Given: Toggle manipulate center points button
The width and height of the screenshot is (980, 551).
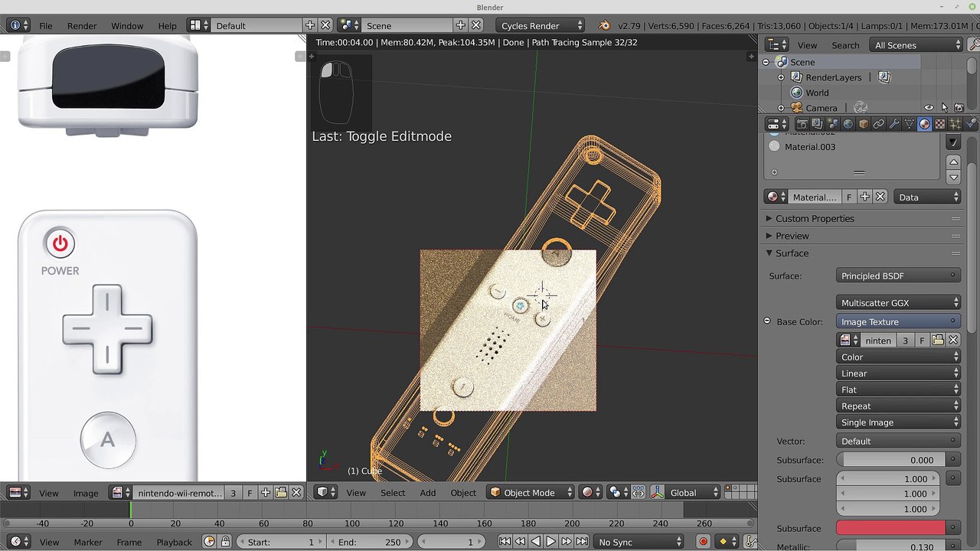Looking at the screenshot, I should 639,493.
